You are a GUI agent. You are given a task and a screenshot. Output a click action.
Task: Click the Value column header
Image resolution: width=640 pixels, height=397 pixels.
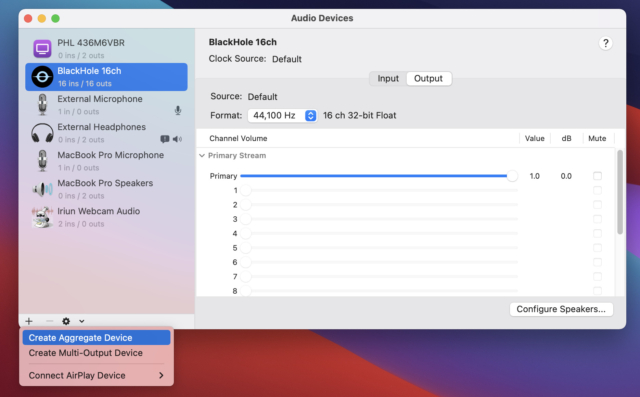click(x=534, y=138)
